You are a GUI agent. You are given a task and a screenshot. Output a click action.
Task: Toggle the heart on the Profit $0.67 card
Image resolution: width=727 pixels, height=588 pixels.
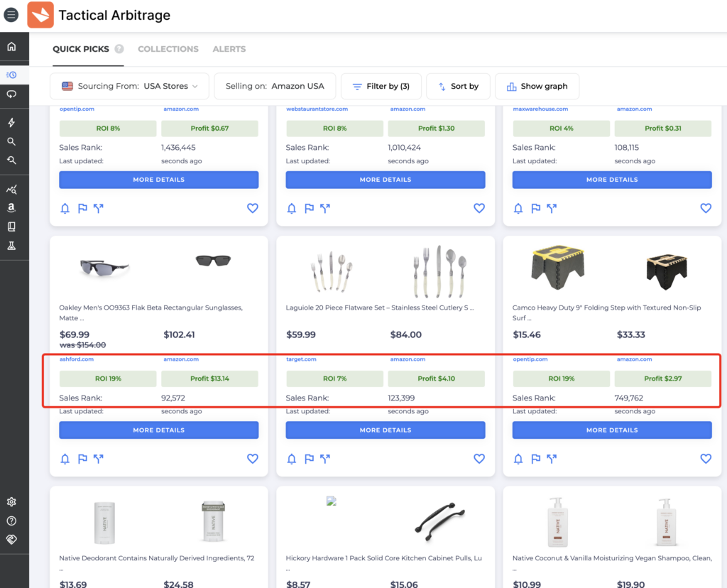point(253,208)
